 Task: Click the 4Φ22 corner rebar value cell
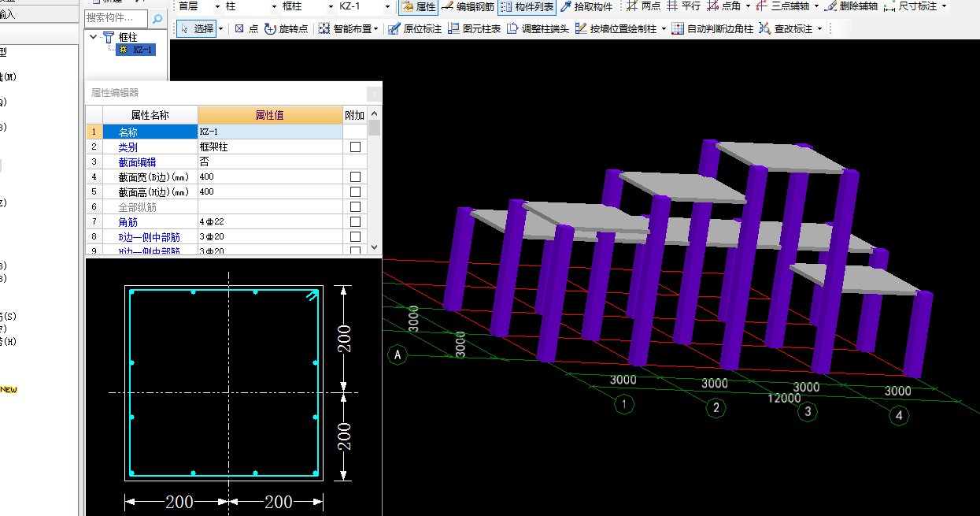click(270, 221)
